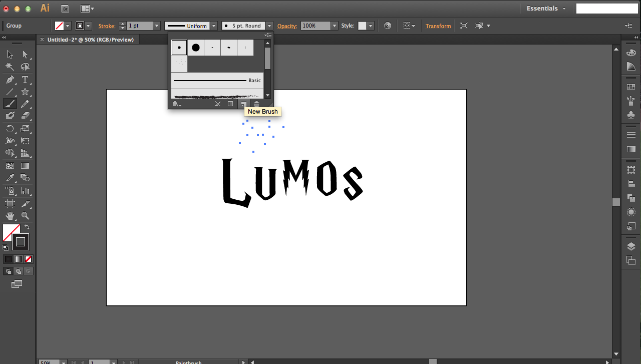
Task: Select the Star shape tool
Action: pyautogui.click(x=25, y=92)
